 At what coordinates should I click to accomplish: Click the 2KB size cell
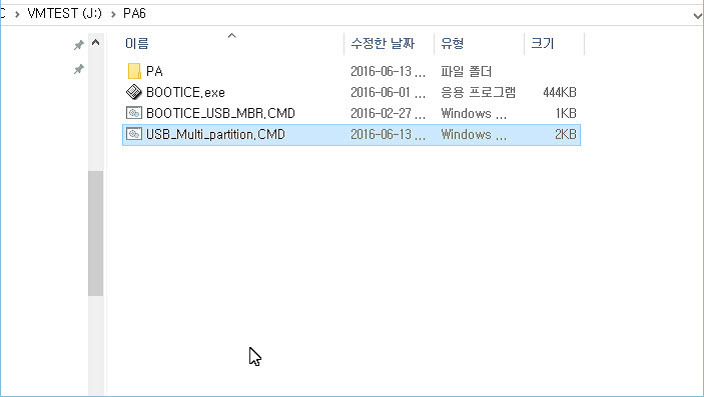[565, 134]
